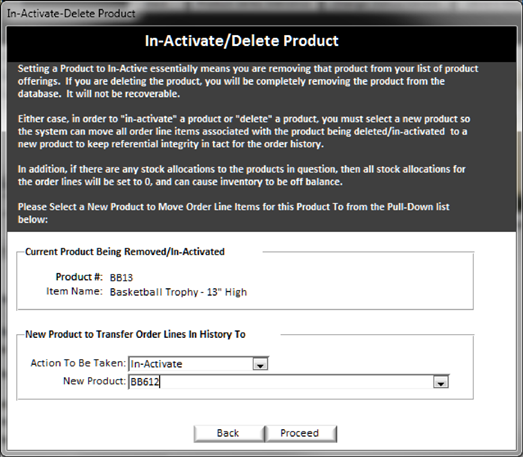Click the referential integrity explanation paragraph
523x457 pixels.
243,131
